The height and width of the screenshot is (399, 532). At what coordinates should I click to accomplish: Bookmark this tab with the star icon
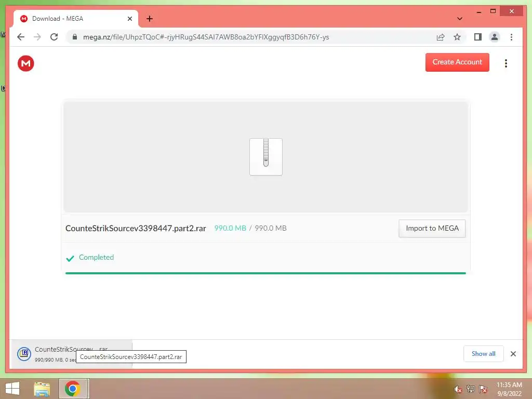click(x=457, y=37)
